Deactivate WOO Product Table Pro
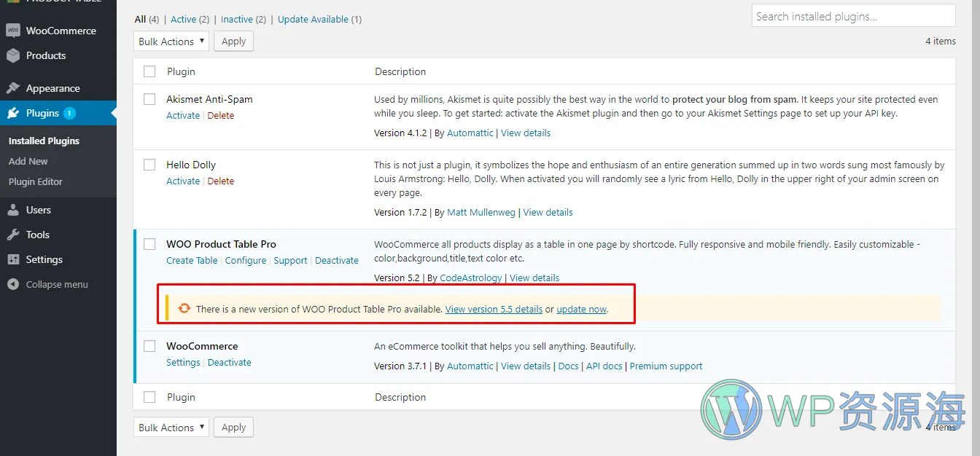Viewport: 980px width, 456px height. [x=337, y=260]
